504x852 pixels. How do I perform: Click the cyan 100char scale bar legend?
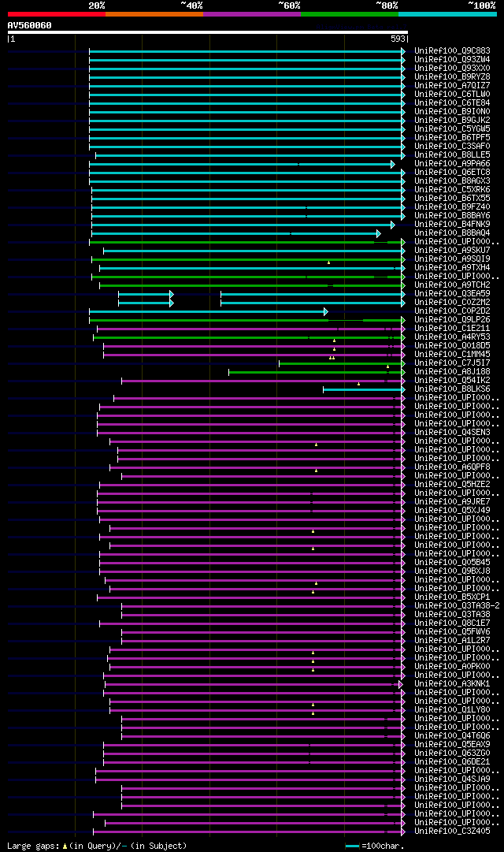(353, 846)
